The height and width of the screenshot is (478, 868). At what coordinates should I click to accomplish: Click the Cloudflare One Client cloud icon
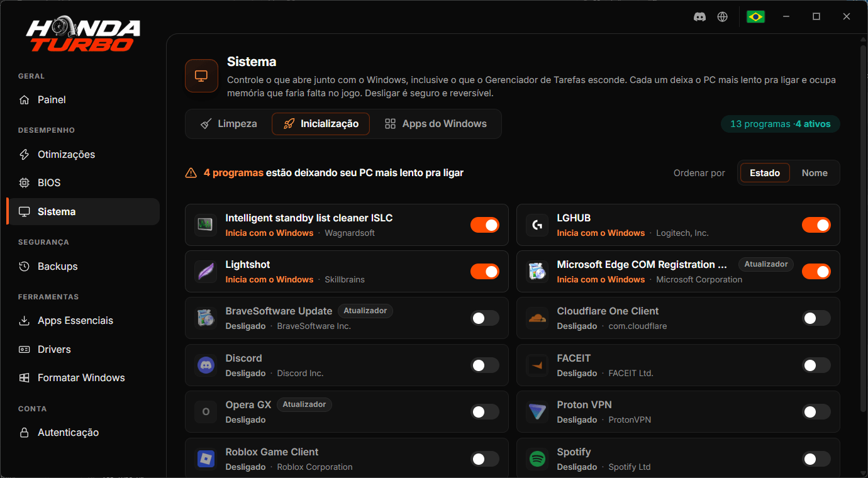coord(537,318)
